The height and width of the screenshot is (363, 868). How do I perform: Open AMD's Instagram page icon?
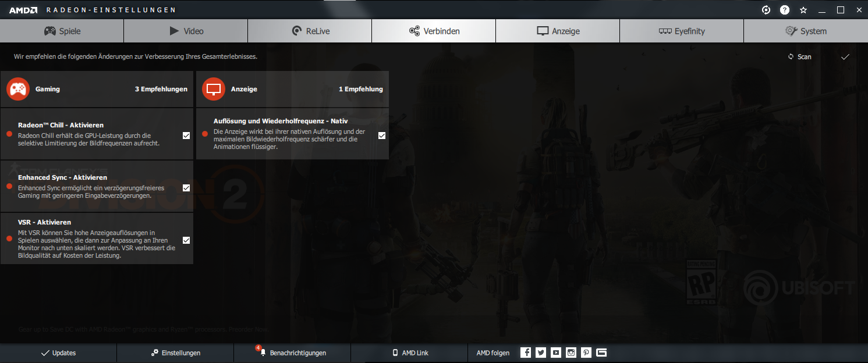pyautogui.click(x=571, y=353)
